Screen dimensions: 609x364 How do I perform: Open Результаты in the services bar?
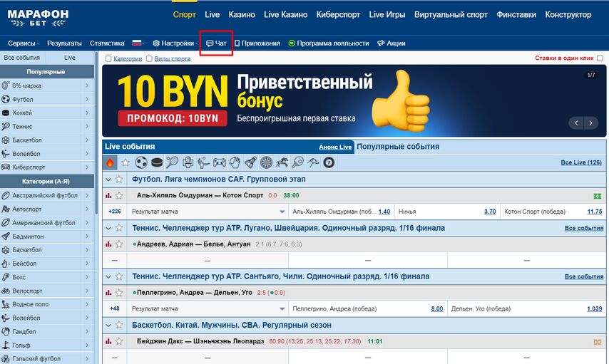64,43
